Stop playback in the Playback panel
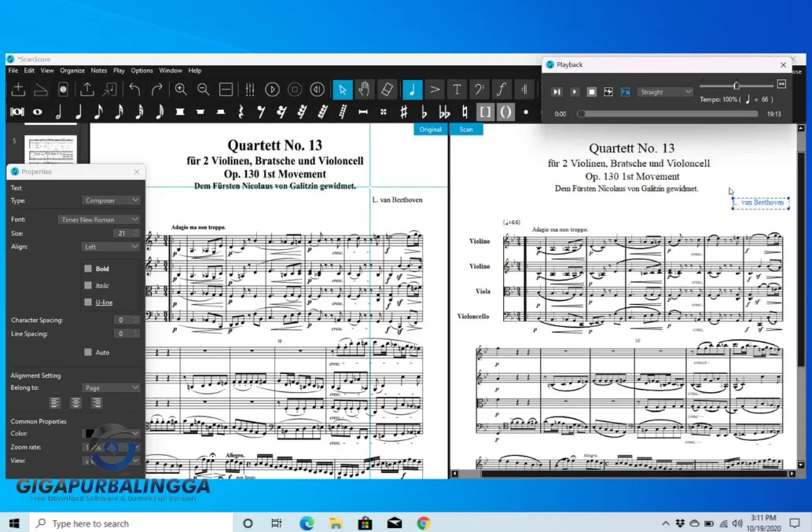Viewport: 812px width, 532px height. pyautogui.click(x=591, y=92)
